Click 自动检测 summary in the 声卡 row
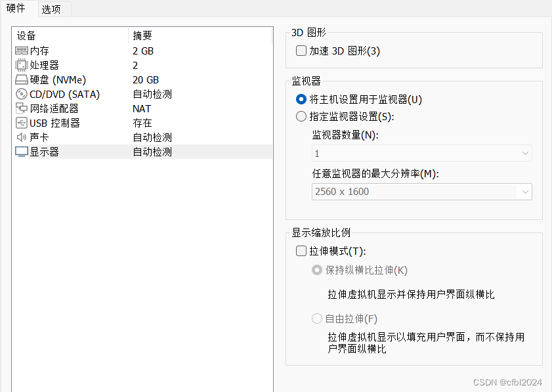This screenshot has height=392, width=552. (x=152, y=137)
